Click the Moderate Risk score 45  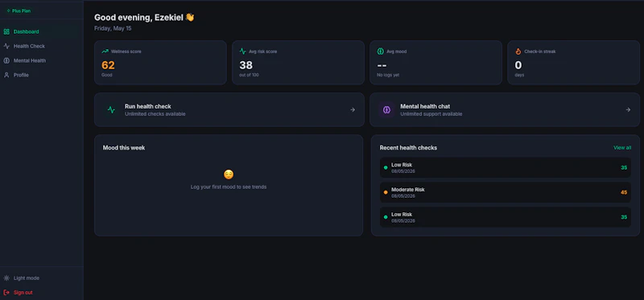624,192
